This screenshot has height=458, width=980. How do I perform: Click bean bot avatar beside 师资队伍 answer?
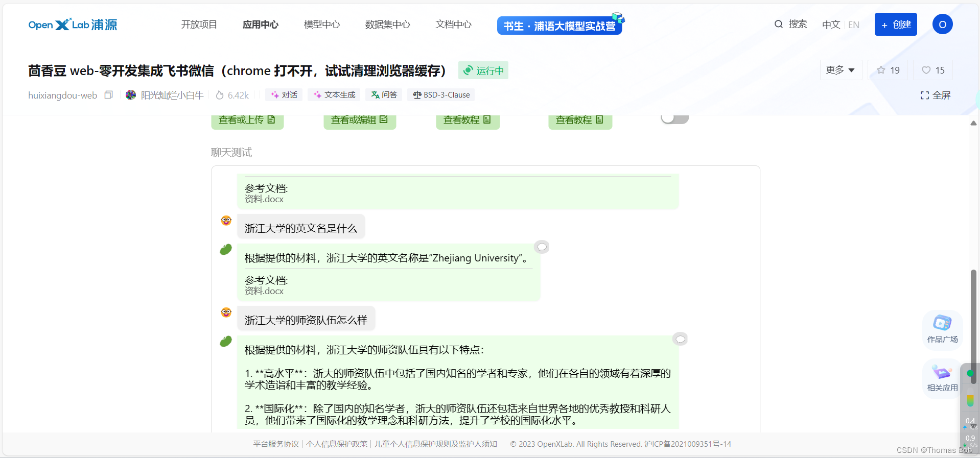tap(226, 341)
